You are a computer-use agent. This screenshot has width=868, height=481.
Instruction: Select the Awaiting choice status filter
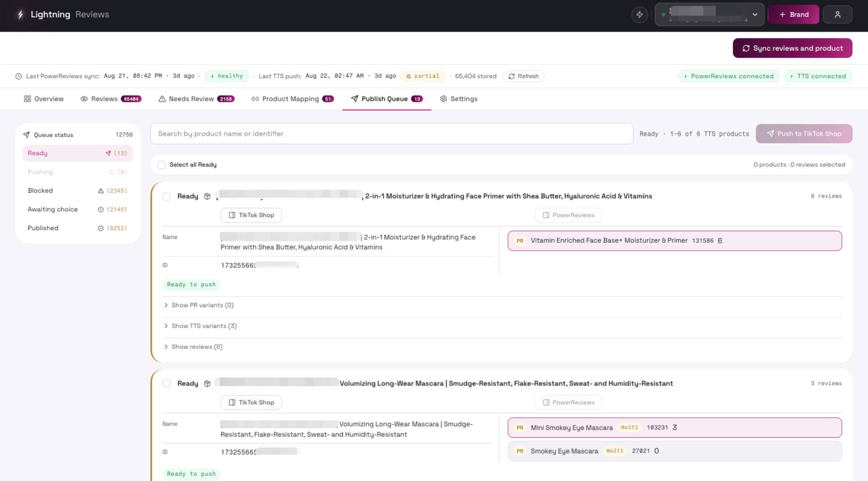pos(77,209)
